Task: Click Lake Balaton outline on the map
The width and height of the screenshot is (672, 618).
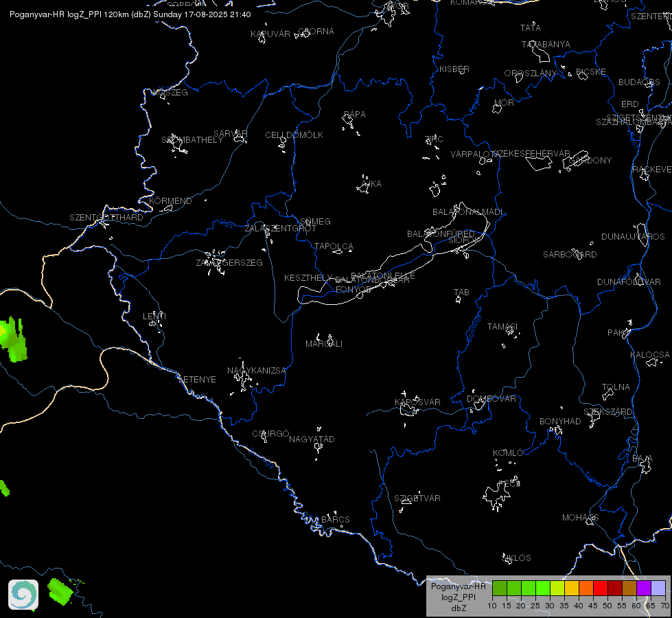Action: click(x=393, y=254)
